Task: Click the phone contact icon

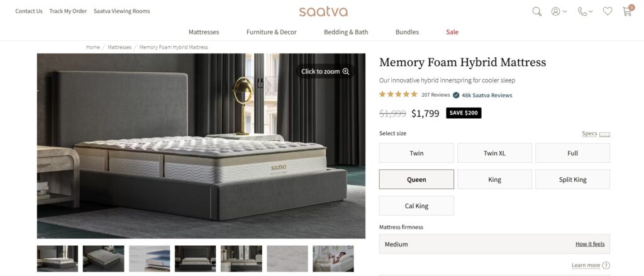Action: [582, 11]
